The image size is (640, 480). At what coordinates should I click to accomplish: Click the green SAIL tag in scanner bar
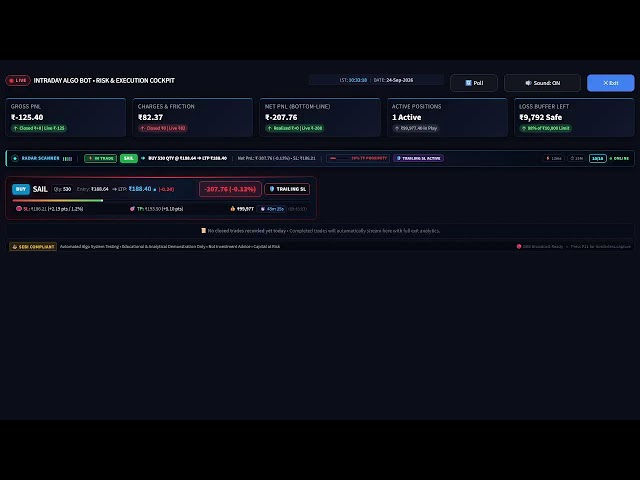(129, 158)
